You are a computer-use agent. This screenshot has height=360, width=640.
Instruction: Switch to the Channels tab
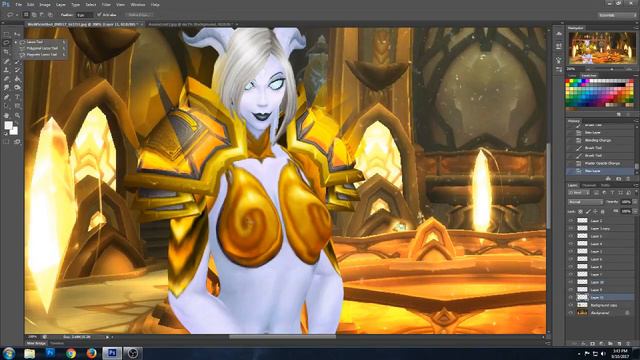coord(589,185)
